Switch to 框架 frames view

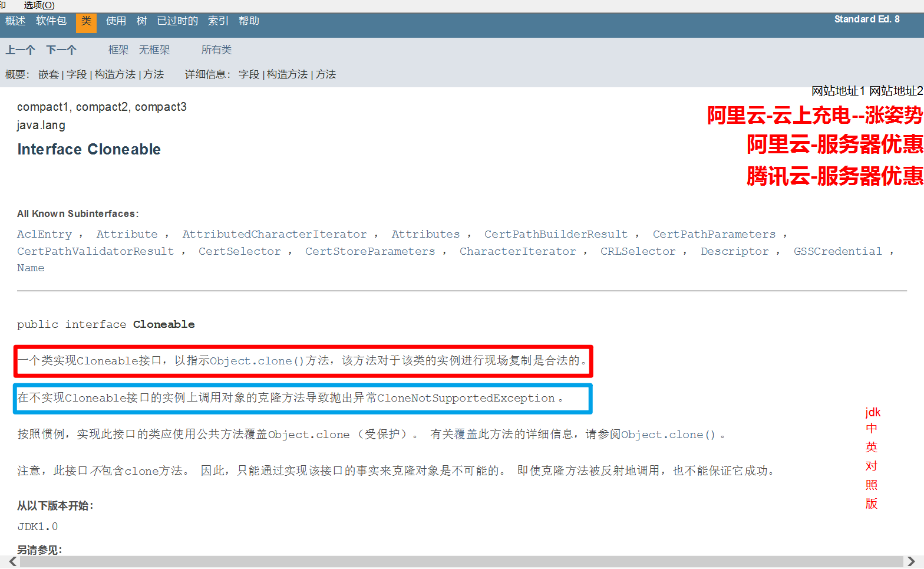click(118, 50)
